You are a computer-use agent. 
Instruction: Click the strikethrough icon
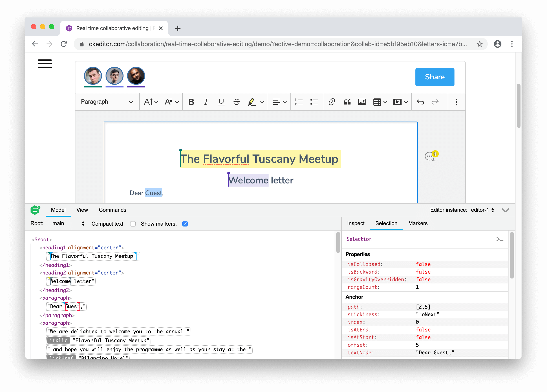(236, 102)
